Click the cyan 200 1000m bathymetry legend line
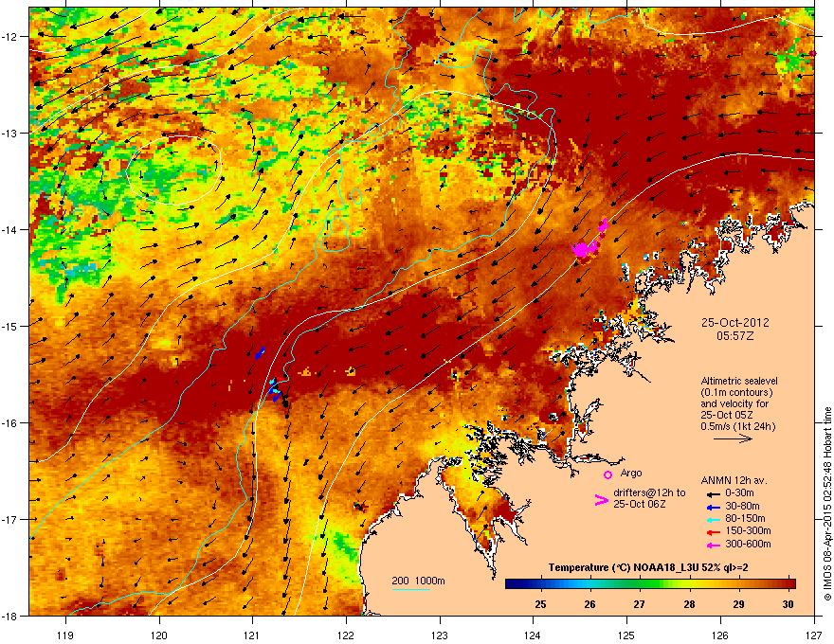834x644 pixels. point(410,589)
